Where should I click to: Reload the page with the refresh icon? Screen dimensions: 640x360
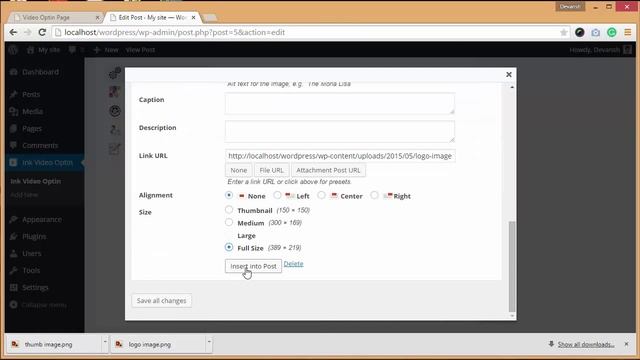click(x=42, y=32)
